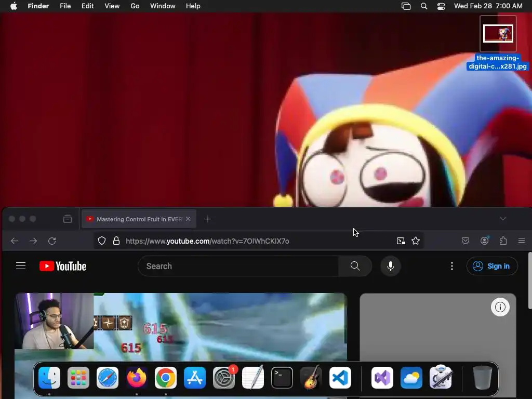Open Safari from the Dock
Viewport: 532px width, 399px height.
108,378
